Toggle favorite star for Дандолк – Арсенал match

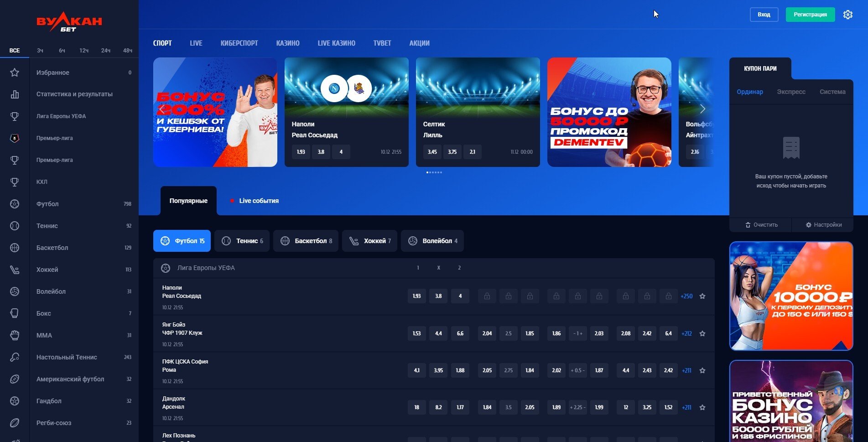point(702,407)
